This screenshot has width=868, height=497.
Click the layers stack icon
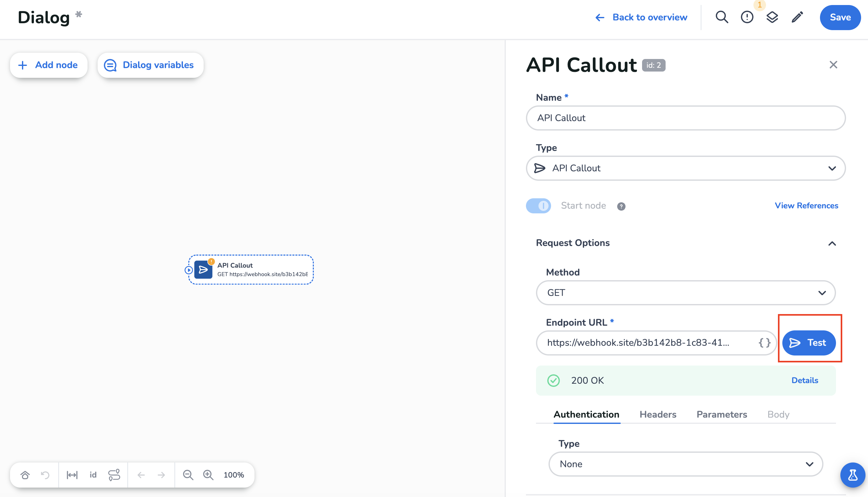[x=772, y=17]
